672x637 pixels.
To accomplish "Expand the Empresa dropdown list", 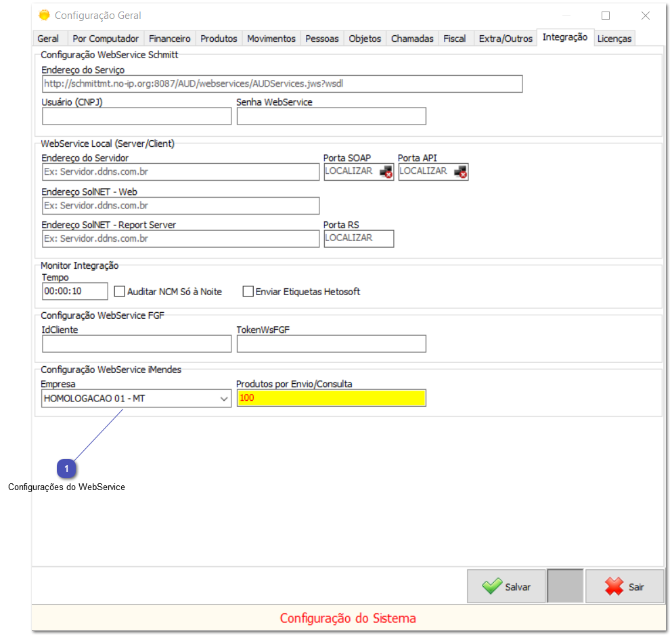I will click(224, 399).
